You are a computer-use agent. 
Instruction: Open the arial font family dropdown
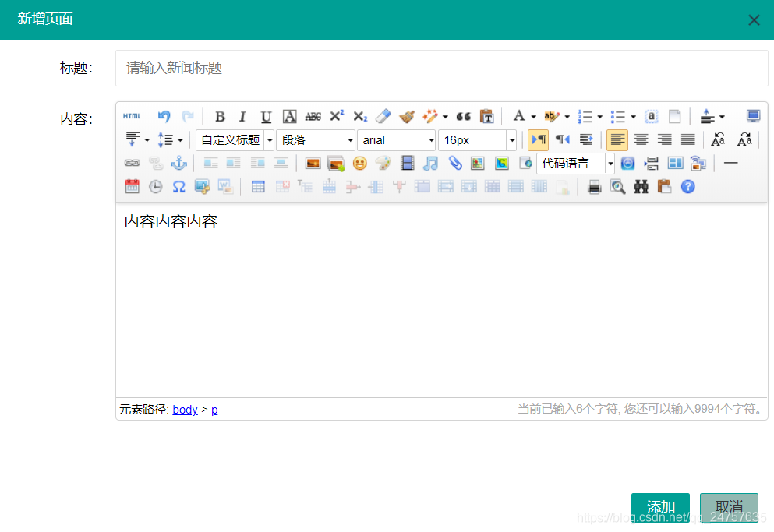431,139
